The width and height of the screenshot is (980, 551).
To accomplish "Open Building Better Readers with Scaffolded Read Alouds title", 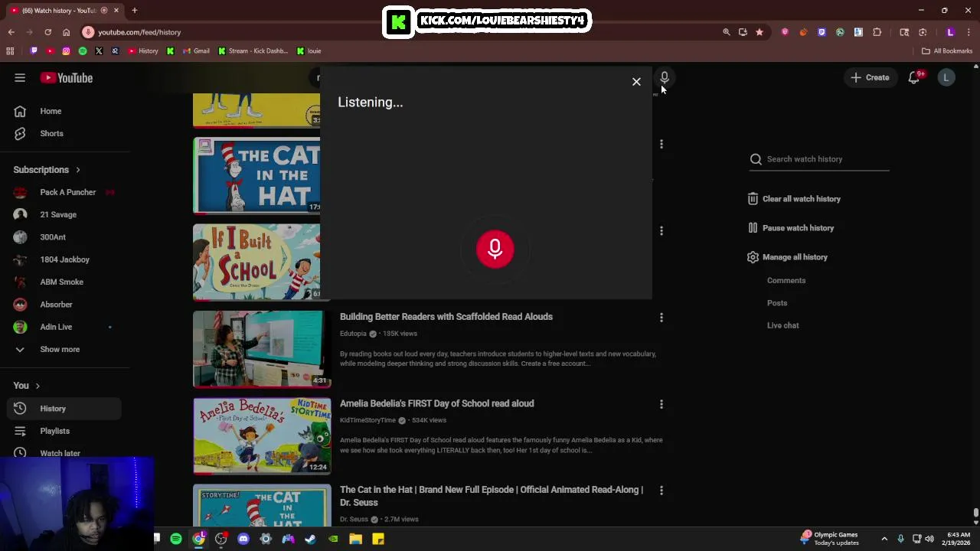I will pyautogui.click(x=446, y=317).
